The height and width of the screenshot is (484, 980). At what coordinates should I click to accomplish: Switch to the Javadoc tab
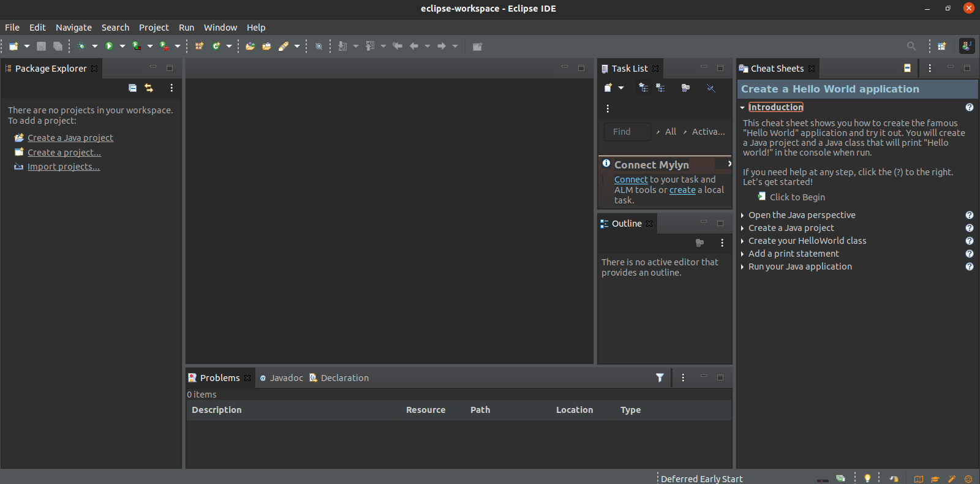pos(281,378)
